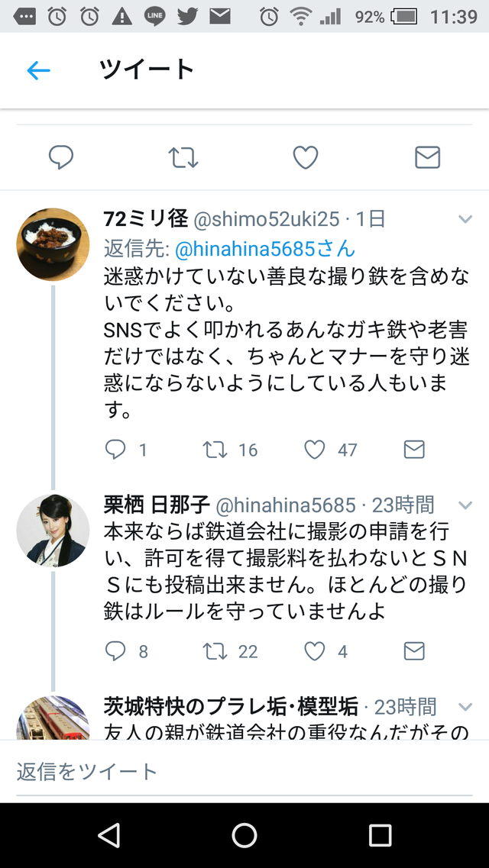This screenshot has height=868, width=489.
Task: Open the @hinahina5685さん mention link
Action: click(264, 249)
